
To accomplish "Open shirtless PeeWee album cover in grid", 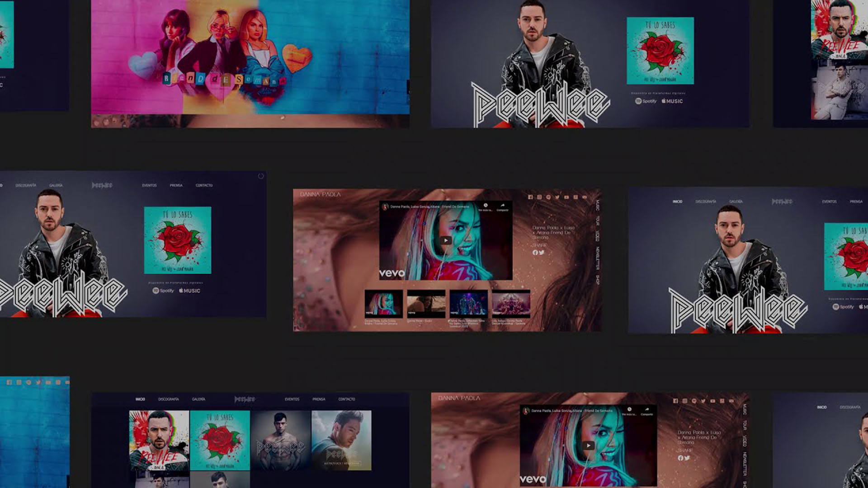I will pos(281,441).
